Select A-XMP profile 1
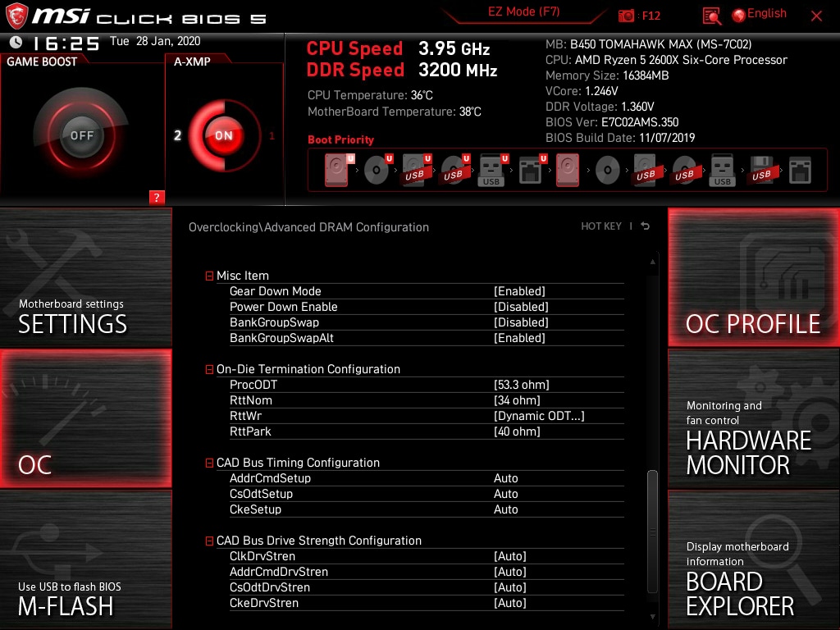Viewport: 840px width, 630px height. (272, 136)
